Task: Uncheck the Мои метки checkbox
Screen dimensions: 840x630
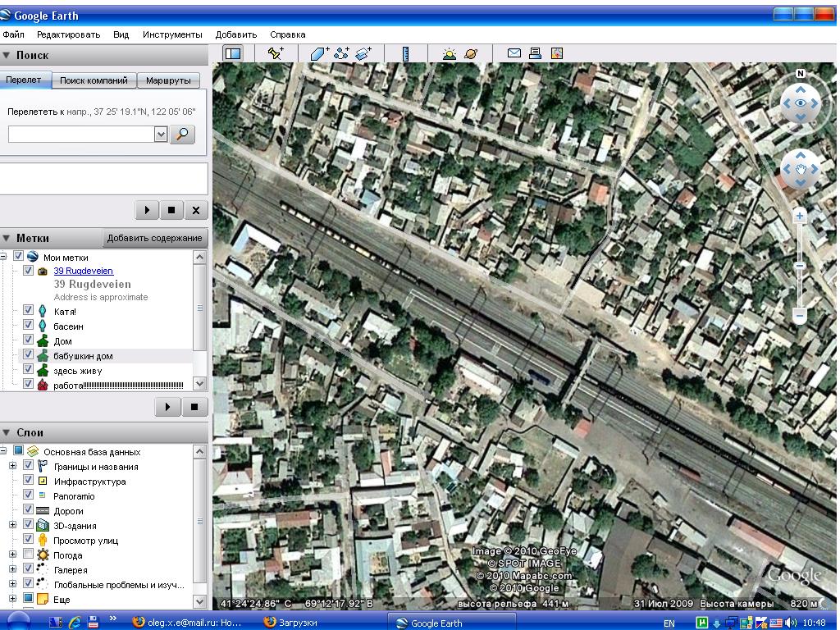Action: [x=18, y=256]
